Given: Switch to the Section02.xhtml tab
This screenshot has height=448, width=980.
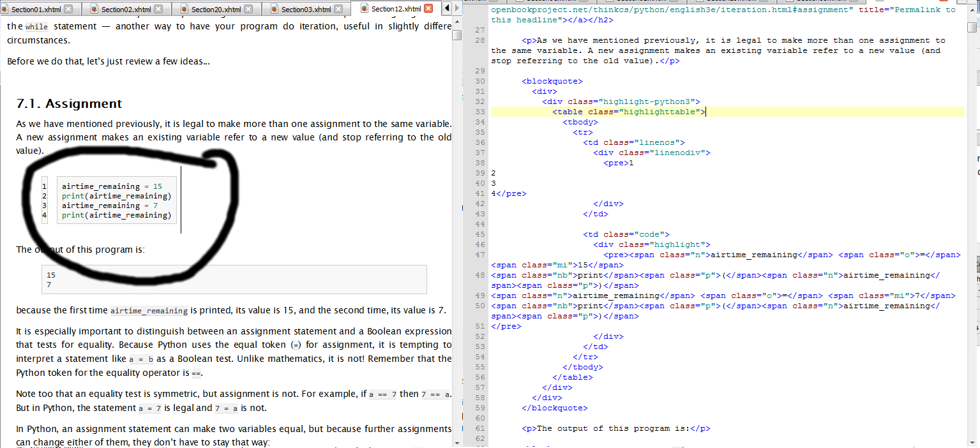Looking at the screenshot, I should coord(126,9).
